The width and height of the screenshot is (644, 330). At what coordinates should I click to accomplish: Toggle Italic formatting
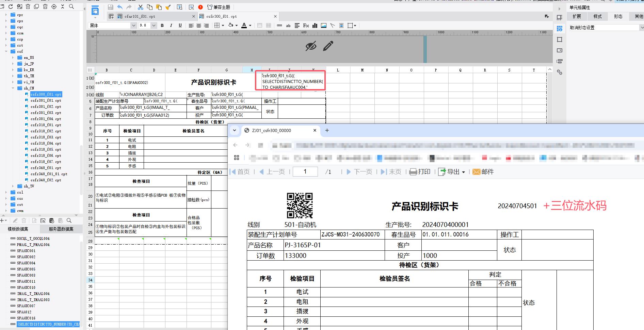[171, 26]
